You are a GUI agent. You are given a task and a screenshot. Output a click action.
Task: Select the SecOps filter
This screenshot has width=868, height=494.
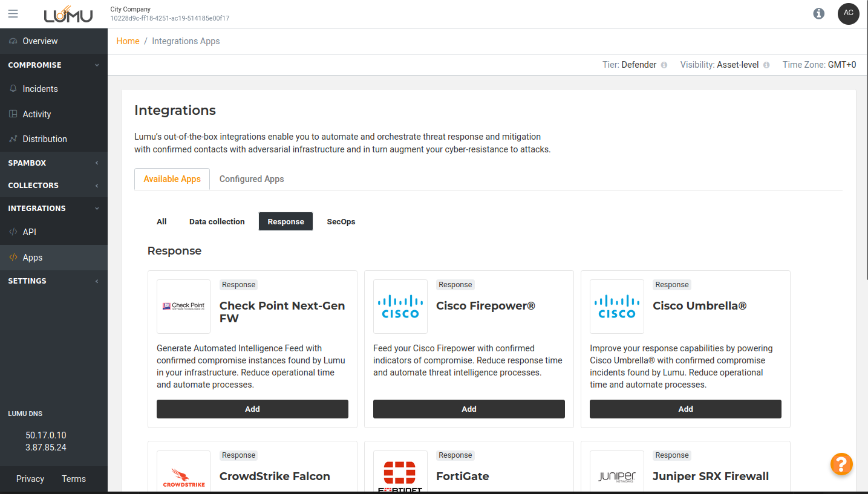tap(341, 222)
